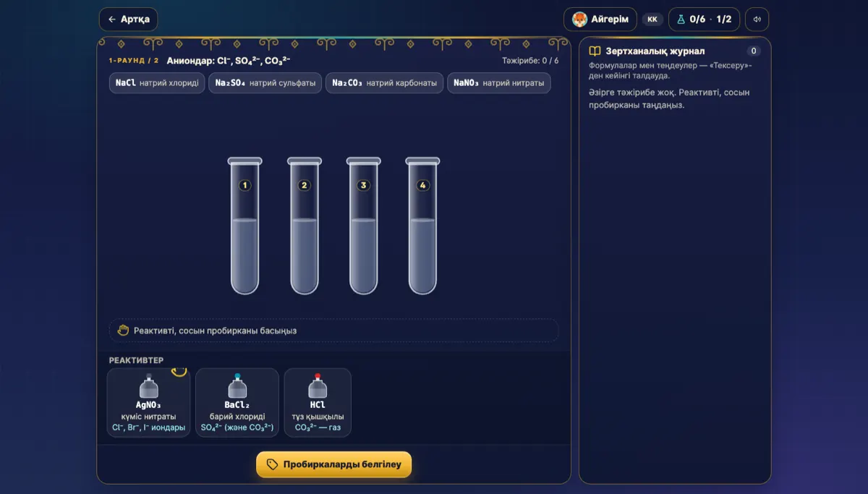Click the "Әзірге тәжірибе жоқ" journal message

pos(669,98)
